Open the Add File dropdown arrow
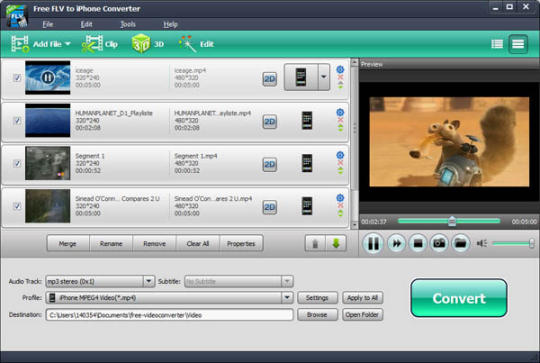This screenshot has width=540, height=363. pyautogui.click(x=68, y=44)
